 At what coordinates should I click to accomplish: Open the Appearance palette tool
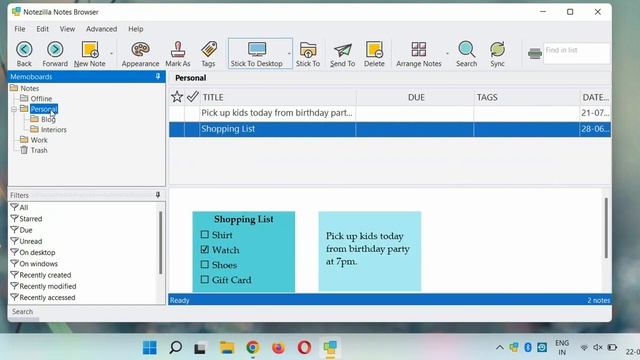[140, 54]
